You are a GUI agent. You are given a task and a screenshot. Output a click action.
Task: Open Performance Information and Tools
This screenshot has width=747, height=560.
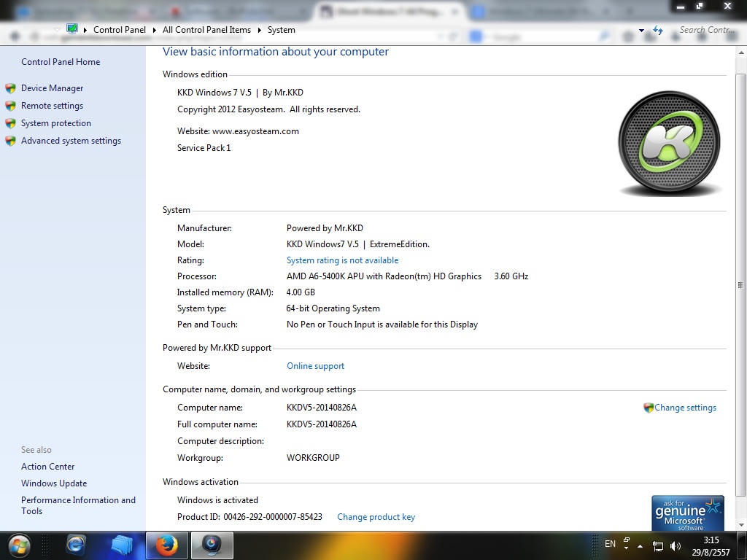78,505
